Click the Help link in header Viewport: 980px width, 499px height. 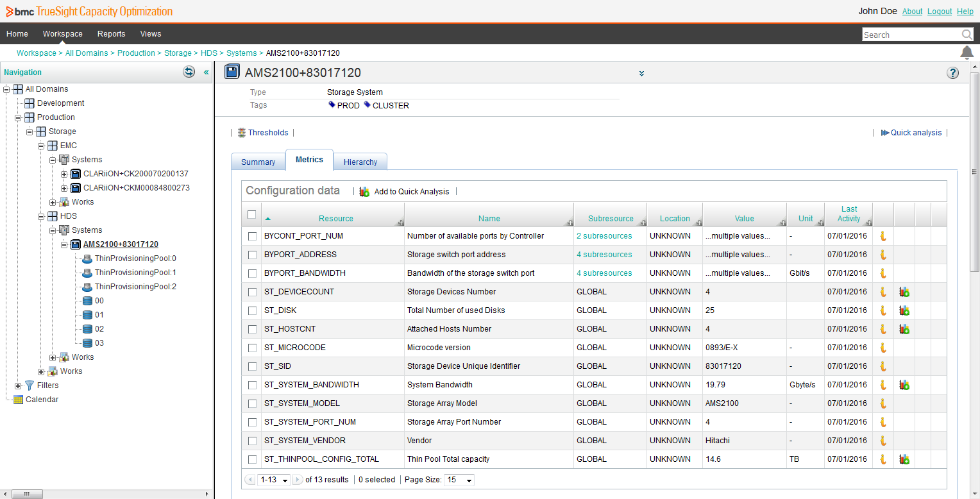pyautogui.click(x=965, y=12)
